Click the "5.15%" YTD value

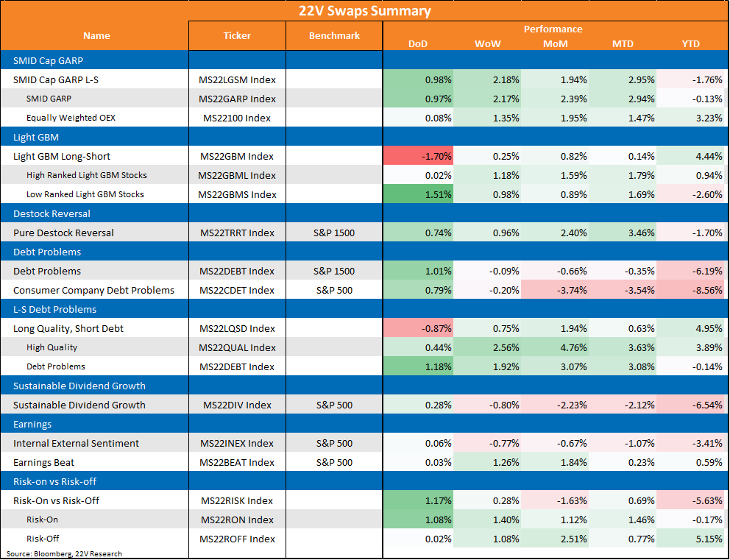tap(690, 539)
